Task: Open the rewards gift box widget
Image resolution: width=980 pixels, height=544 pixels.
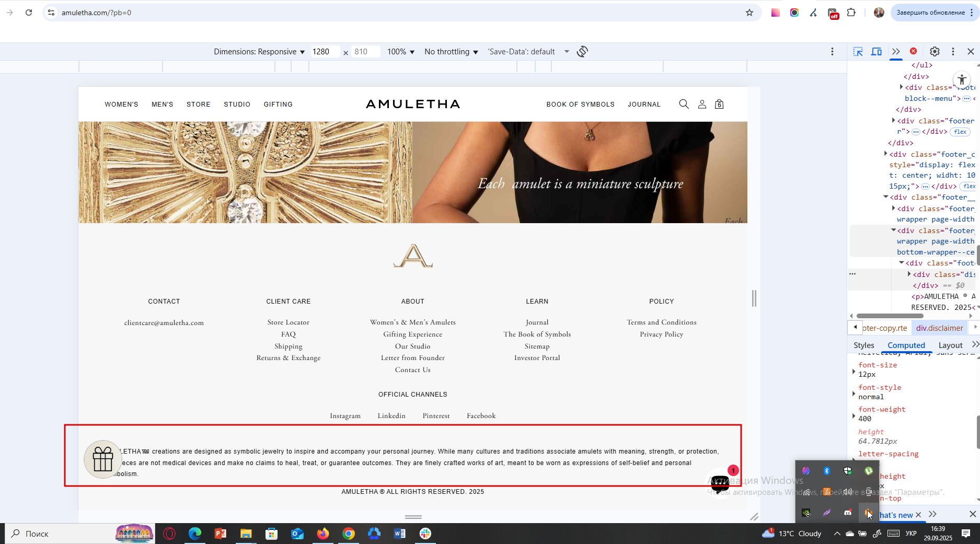Action: click(x=103, y=459)
